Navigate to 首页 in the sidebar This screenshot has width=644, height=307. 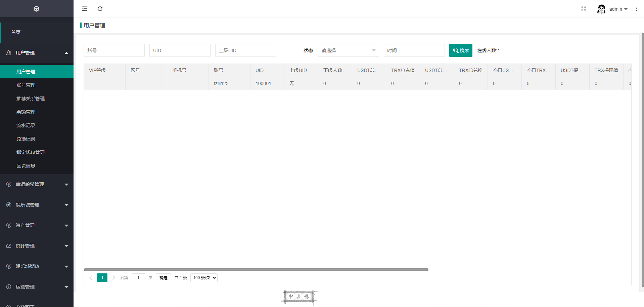point(16,32)
